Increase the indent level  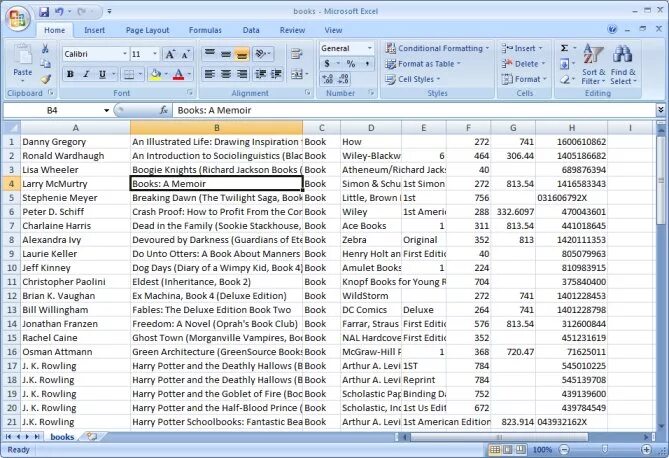[x=276, y=74]
